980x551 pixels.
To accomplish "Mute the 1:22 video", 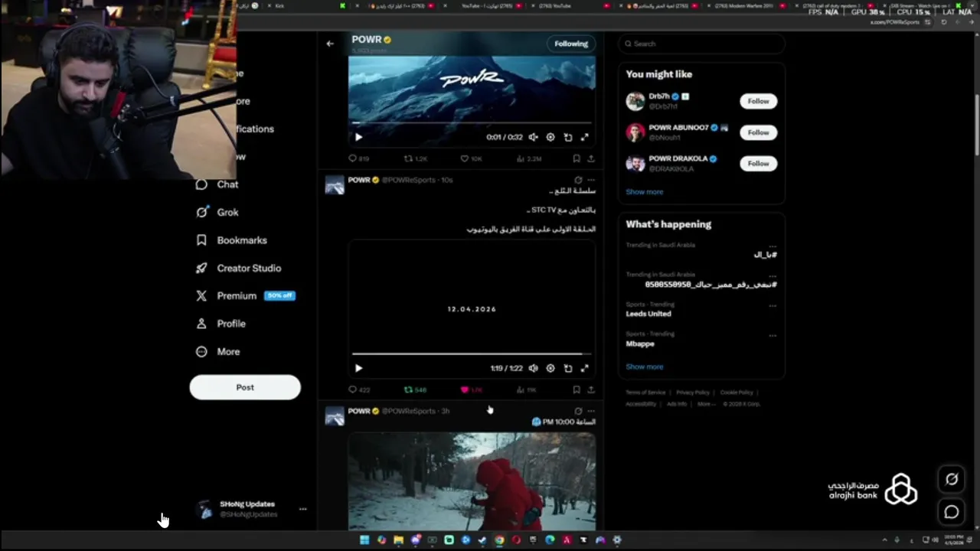I will coord(534,368).
